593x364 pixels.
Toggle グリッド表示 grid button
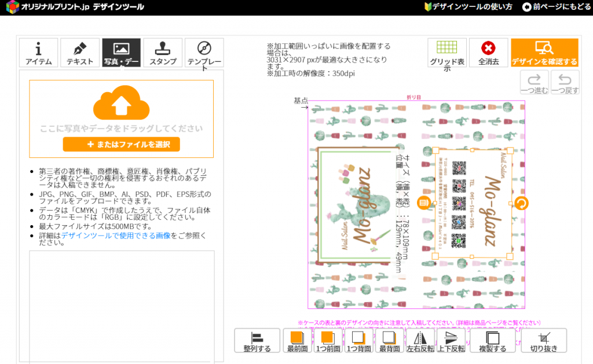coord(447,53)
